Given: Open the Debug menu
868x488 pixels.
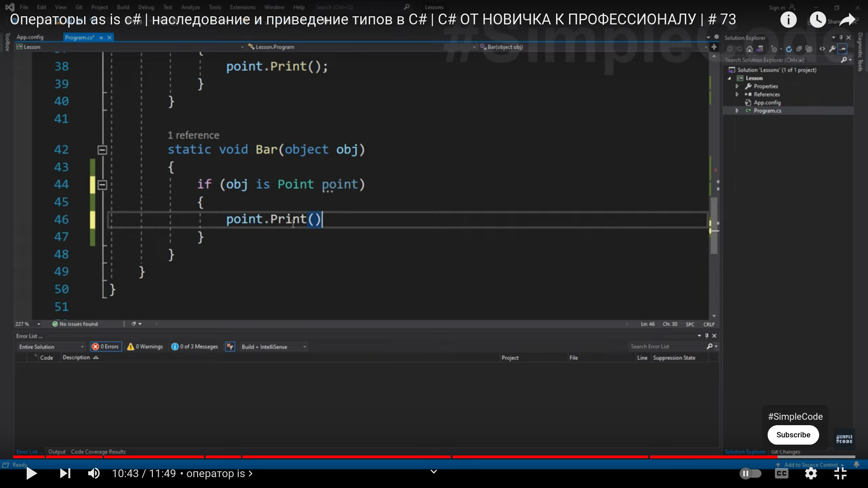Looking at the screenshot, I should [146, 7].
